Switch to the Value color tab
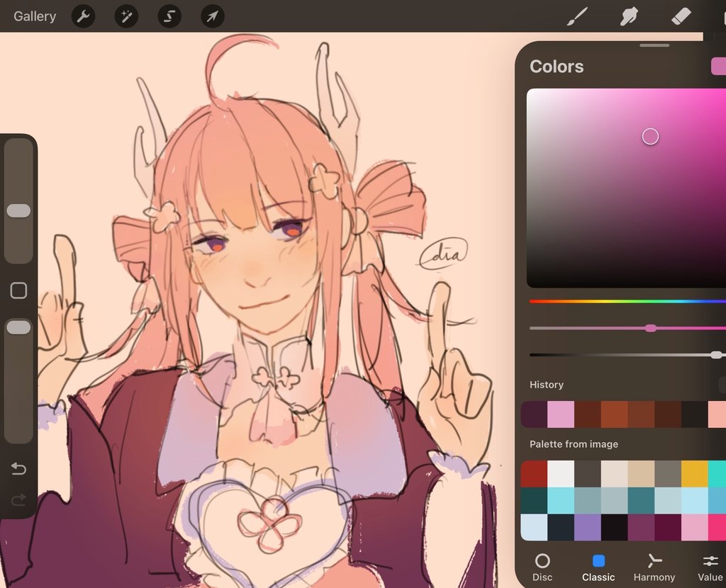726x588 pixels. coord(710,567)
